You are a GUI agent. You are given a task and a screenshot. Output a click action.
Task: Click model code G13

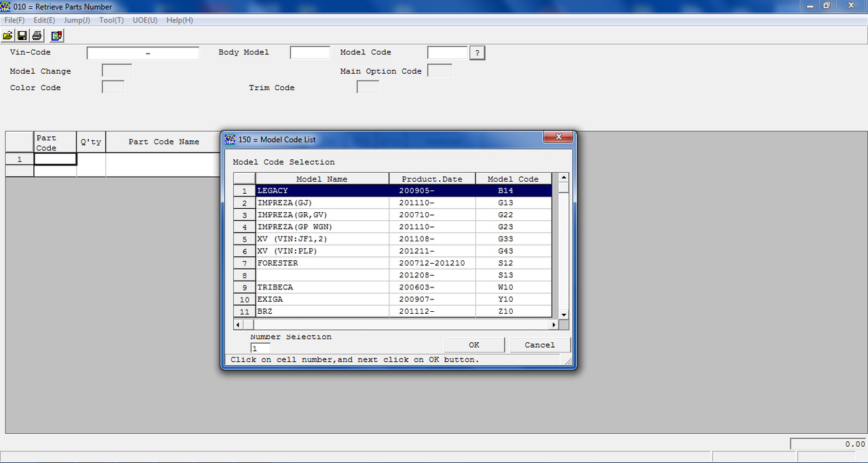coord(505,203)
